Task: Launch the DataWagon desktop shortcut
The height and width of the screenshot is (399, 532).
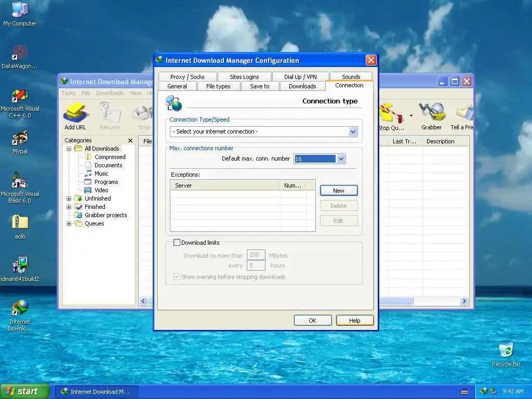Action: coord(20,57)
